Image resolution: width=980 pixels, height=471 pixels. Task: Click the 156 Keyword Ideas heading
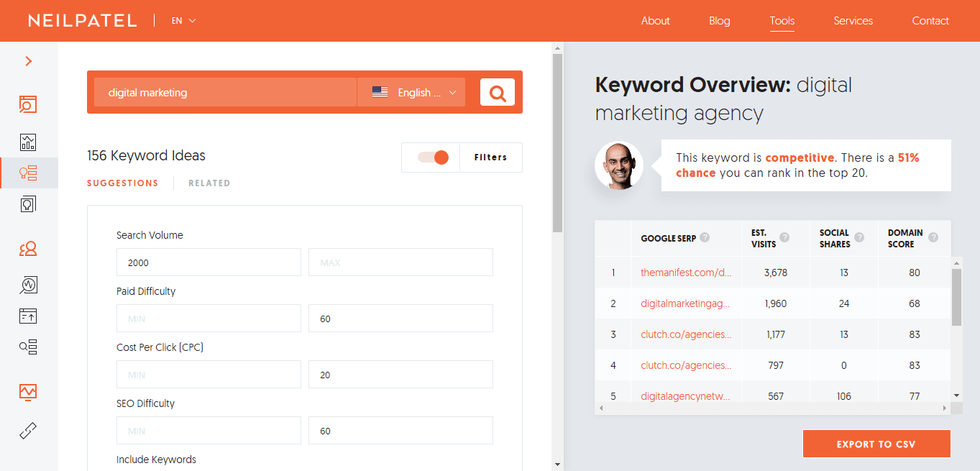click(x=146, y=155)
